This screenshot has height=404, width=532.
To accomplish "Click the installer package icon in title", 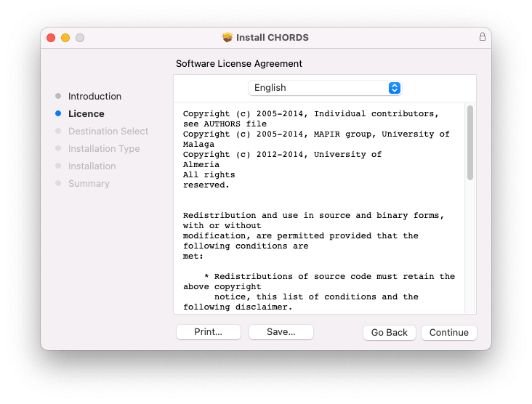I will [227, 37].
